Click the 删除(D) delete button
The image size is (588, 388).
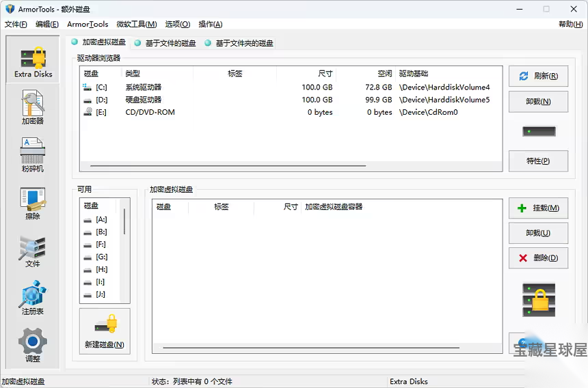point(538,258)
